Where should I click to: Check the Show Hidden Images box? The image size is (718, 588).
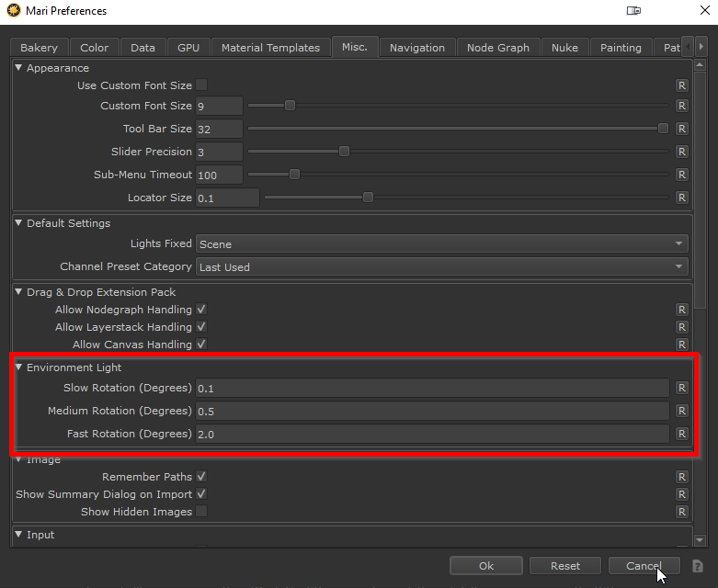pyautogui.click(x=201, y=512)
